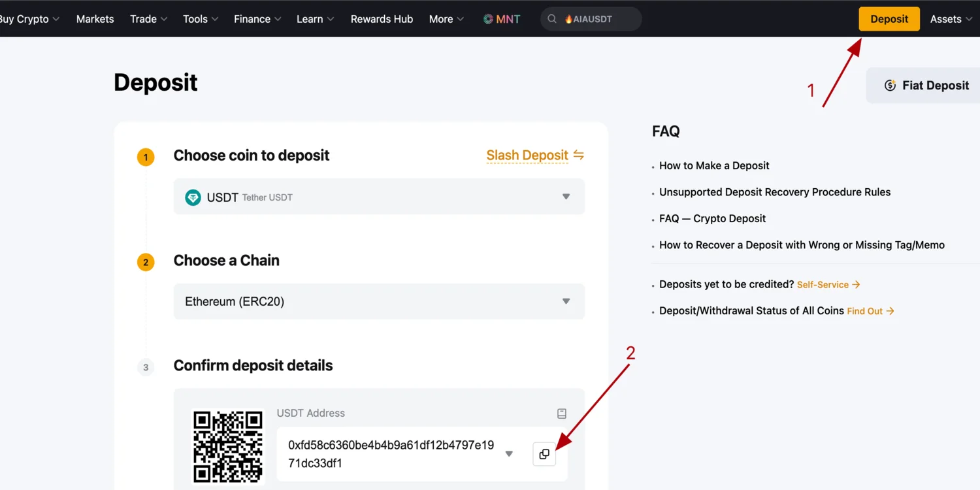
Task: Open the Trade menu
Action: pyautogui.click(x=148, y=19)
